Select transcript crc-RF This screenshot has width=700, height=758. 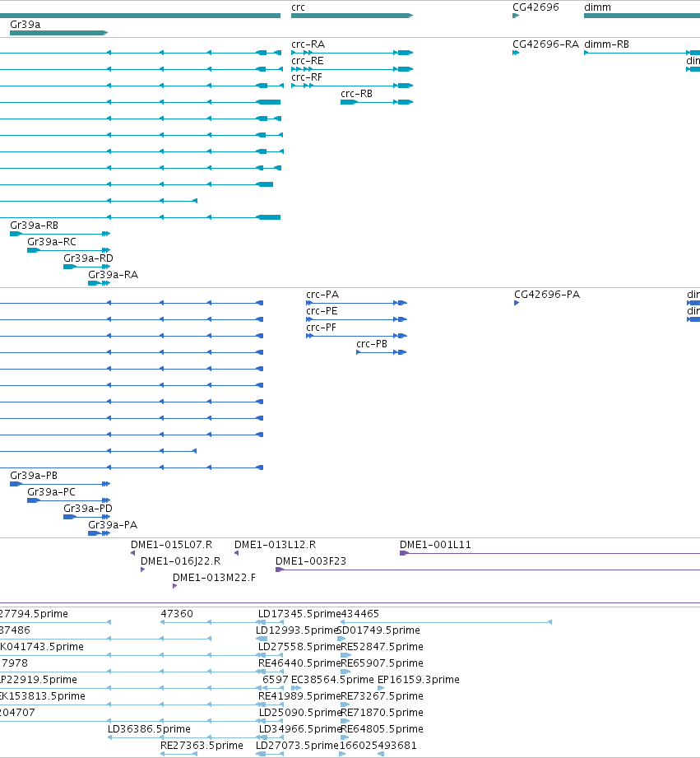coord(352,86)
